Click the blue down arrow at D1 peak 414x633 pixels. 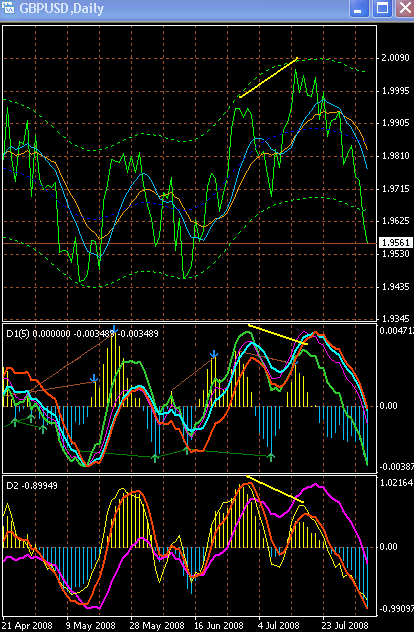click(114, 329)
